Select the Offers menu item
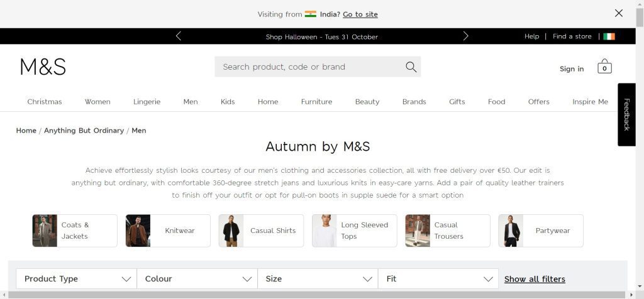Screen dimensions: 644x299 click(x=538, y=102)
